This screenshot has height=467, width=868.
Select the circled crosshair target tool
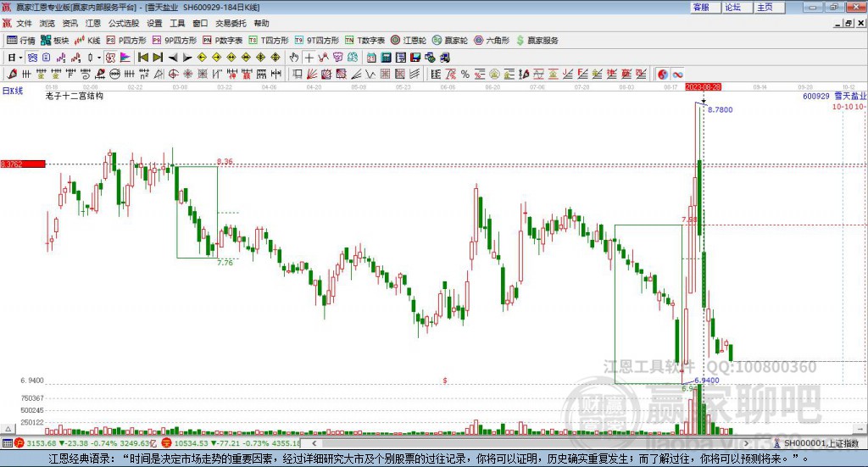[173, 74]
